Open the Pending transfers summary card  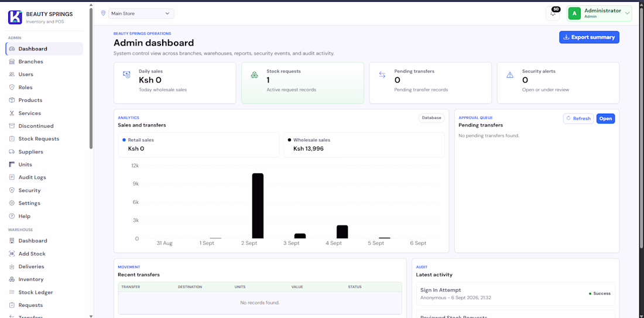point(430,83)
